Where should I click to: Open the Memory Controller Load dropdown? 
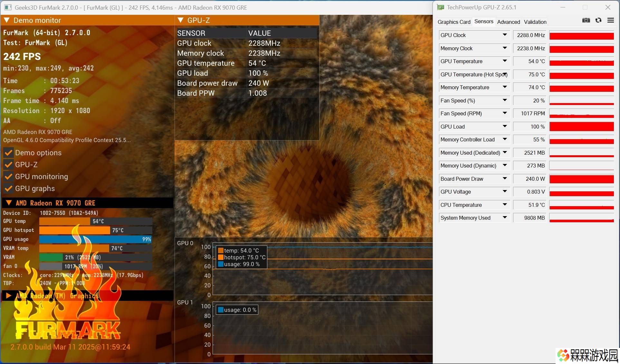point(505,139)
